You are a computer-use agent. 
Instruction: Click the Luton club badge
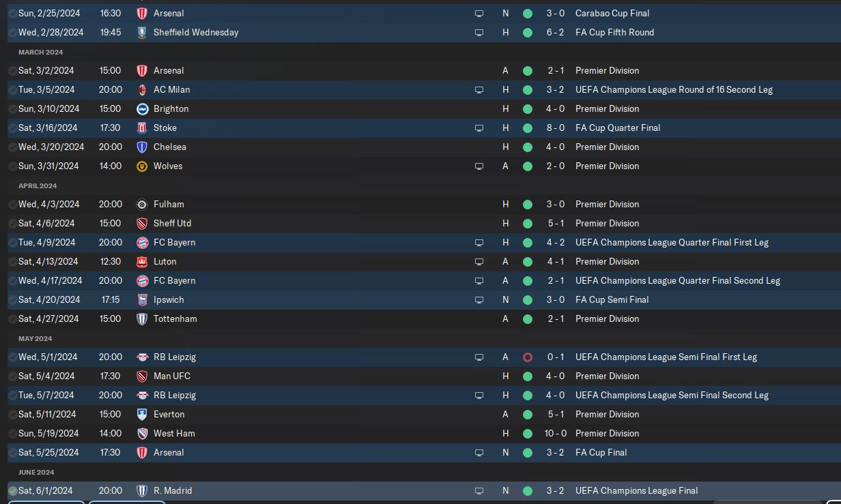142,261
